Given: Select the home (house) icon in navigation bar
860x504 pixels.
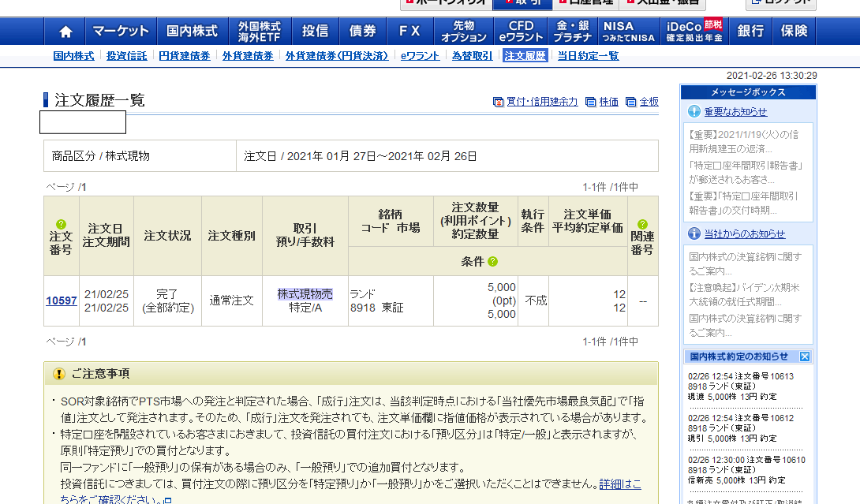Looking at the screenshot, I should point(65,31).
